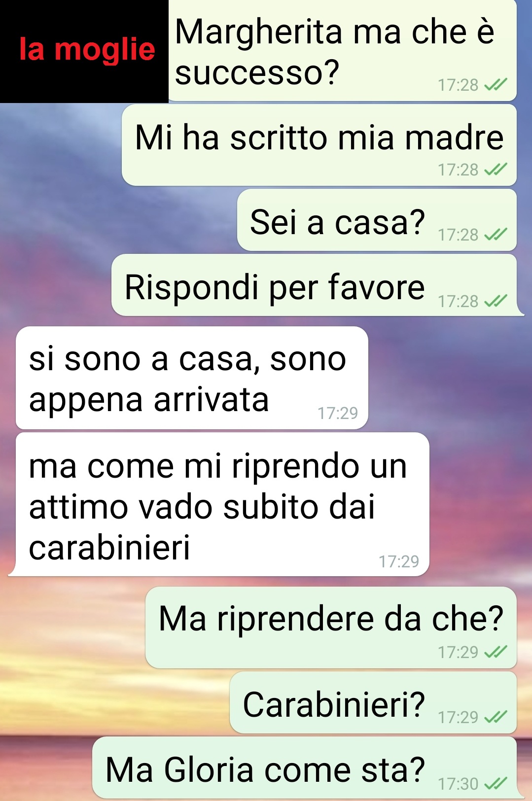The image size is (532, 801).
Task: Click read checkmarks on 'Mi ha scritto mia madre'
Action: [495, 170]
